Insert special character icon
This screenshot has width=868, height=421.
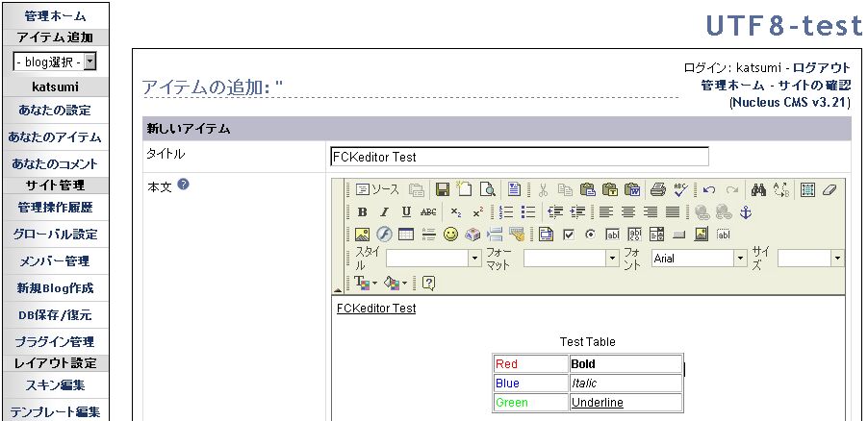point(472,235)
